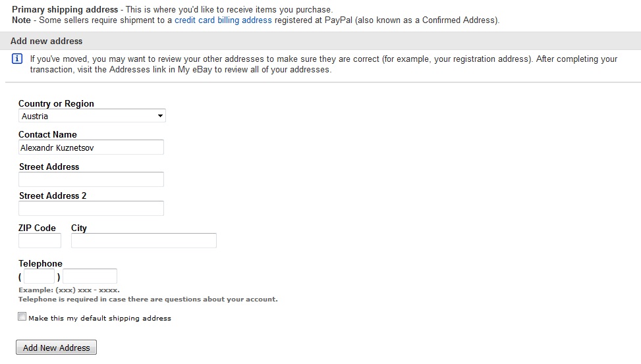This screenshot has width=641, height=364.
Task: Click the 'Make this my default shipping address' label
Action: (99, 318)
